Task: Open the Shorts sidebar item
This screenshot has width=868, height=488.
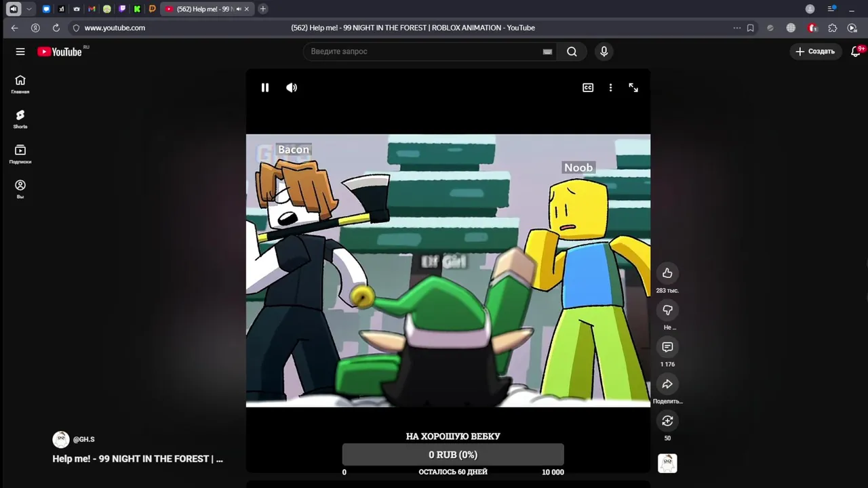Action: click(x=20, y=119)
